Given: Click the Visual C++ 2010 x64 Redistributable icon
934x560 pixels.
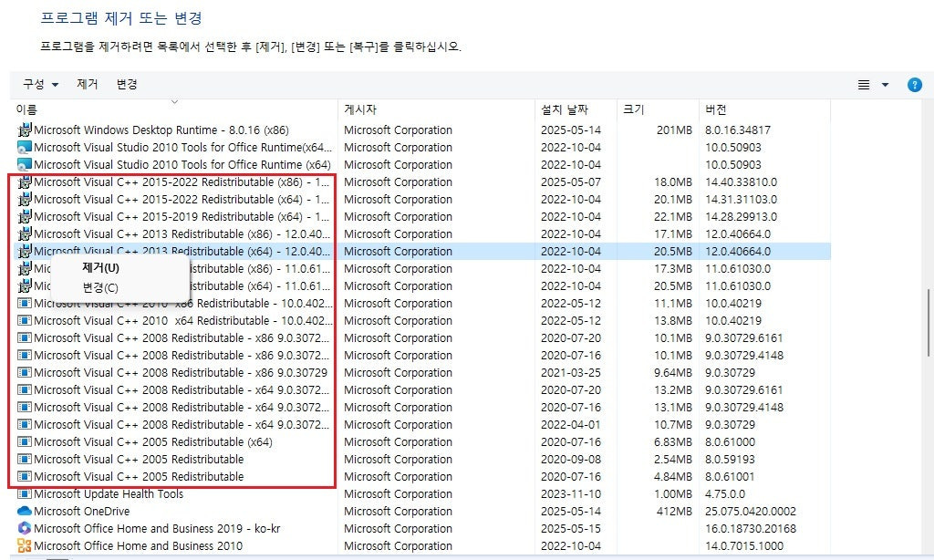Looking at the screenshot, I should tap(25, 320).
